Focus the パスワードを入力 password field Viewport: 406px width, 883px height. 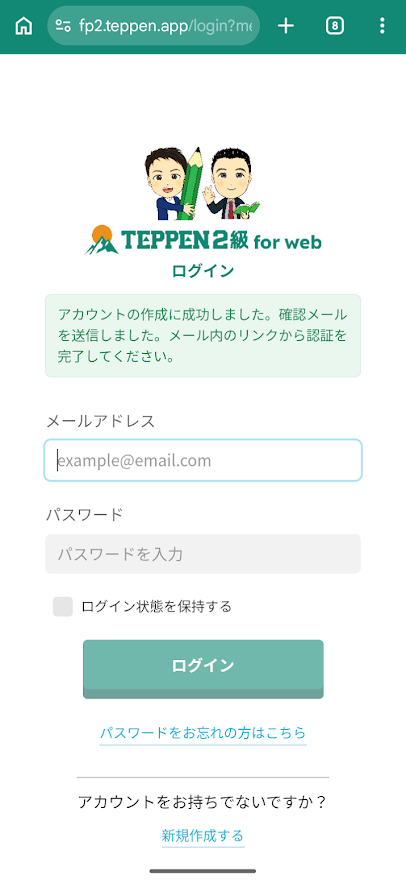(x=203, y=554)
